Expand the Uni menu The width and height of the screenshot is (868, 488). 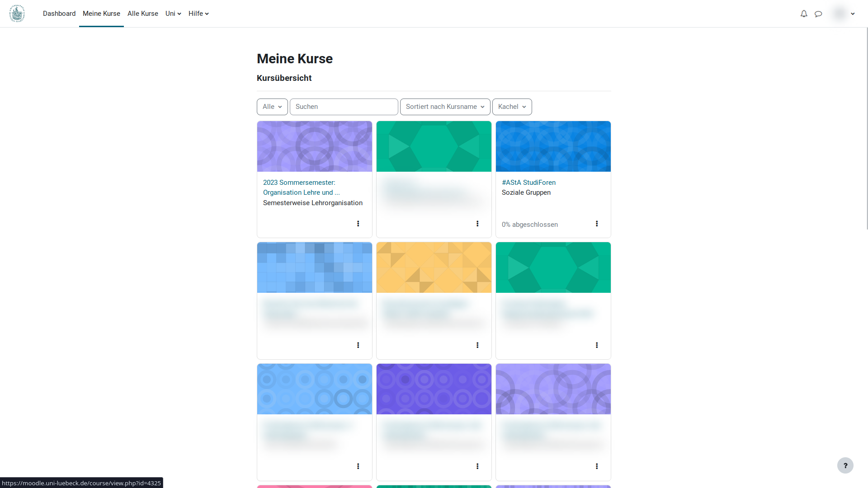coord(173,14)
